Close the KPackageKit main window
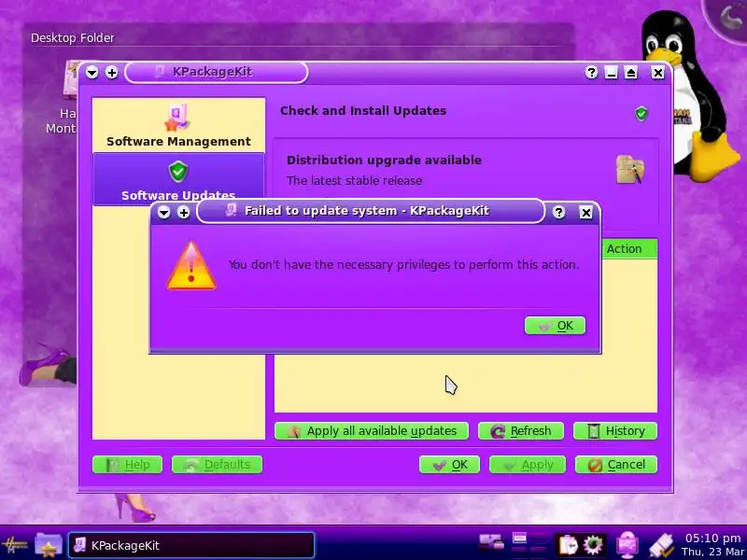 (x=657, y=73)
